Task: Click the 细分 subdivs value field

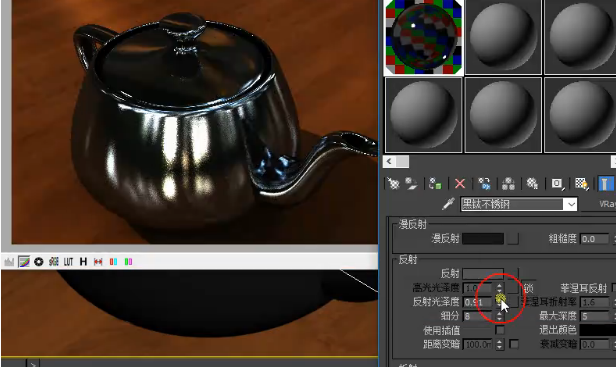Action: click(477, 316)
